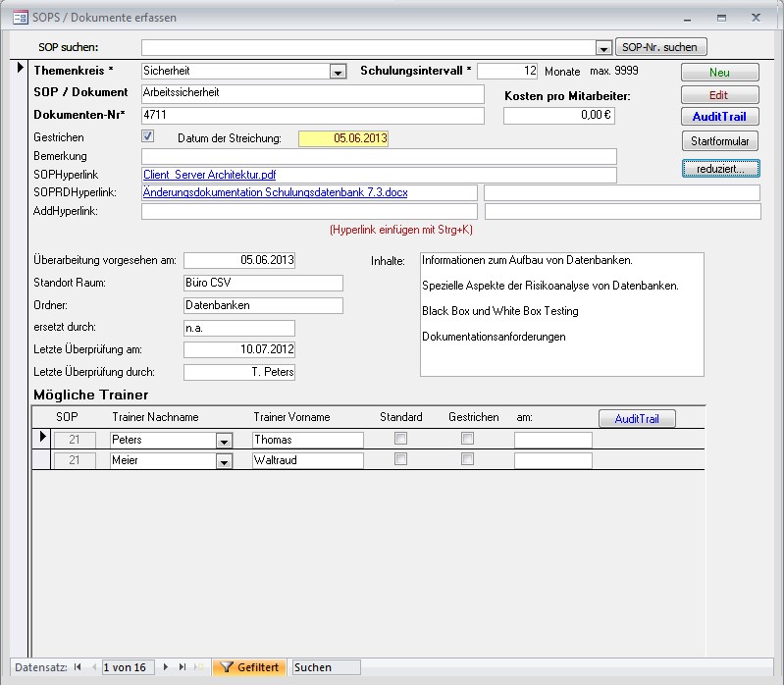The width and height of the screenshot is (784, 685).
Task: Click the Access form icon in title bar
Action: (x=20, y=18)
